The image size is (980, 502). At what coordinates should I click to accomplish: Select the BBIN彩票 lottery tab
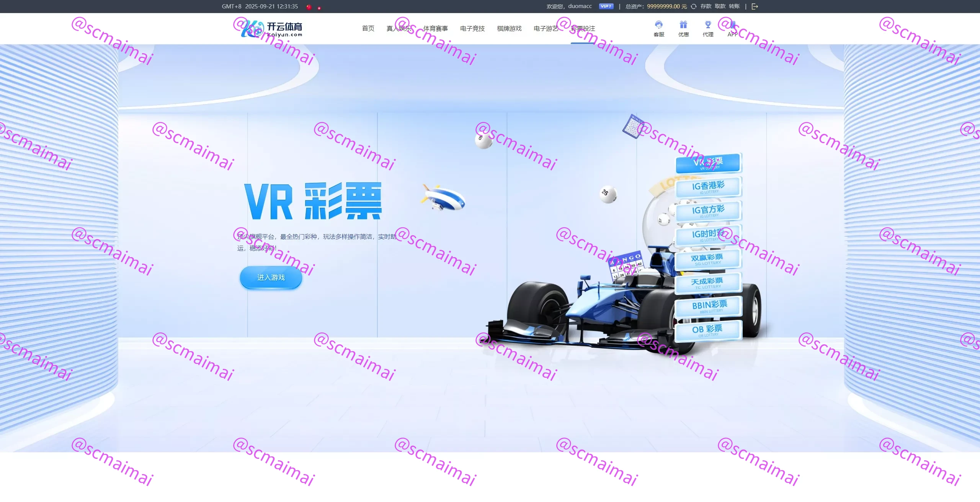(x=708, y=307)
